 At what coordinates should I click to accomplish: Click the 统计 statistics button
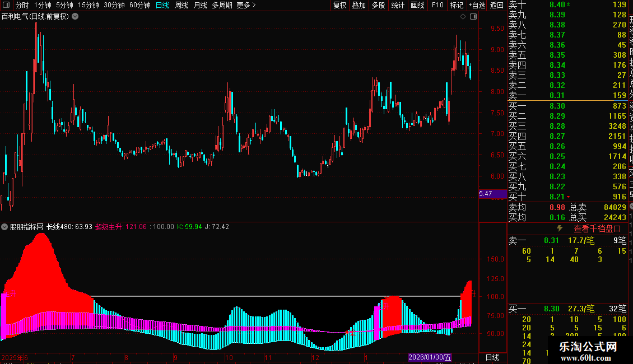tap(398, 5)
